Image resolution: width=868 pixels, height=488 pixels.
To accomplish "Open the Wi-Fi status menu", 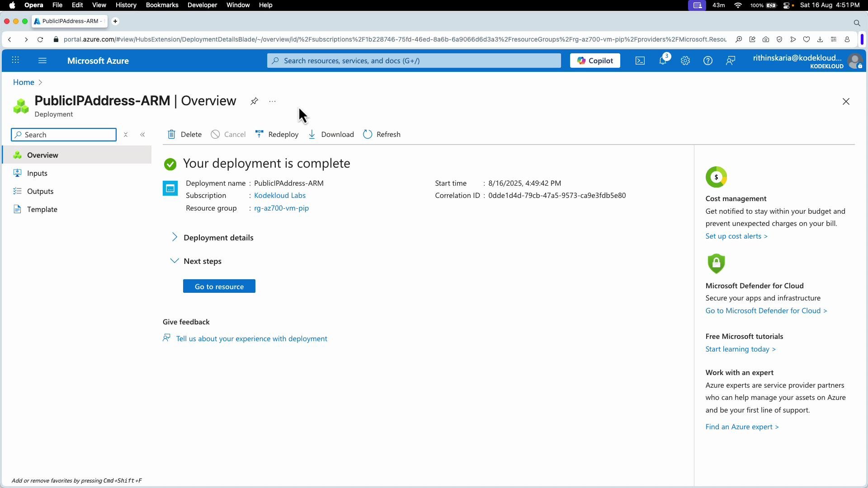I will click(738, 5).
